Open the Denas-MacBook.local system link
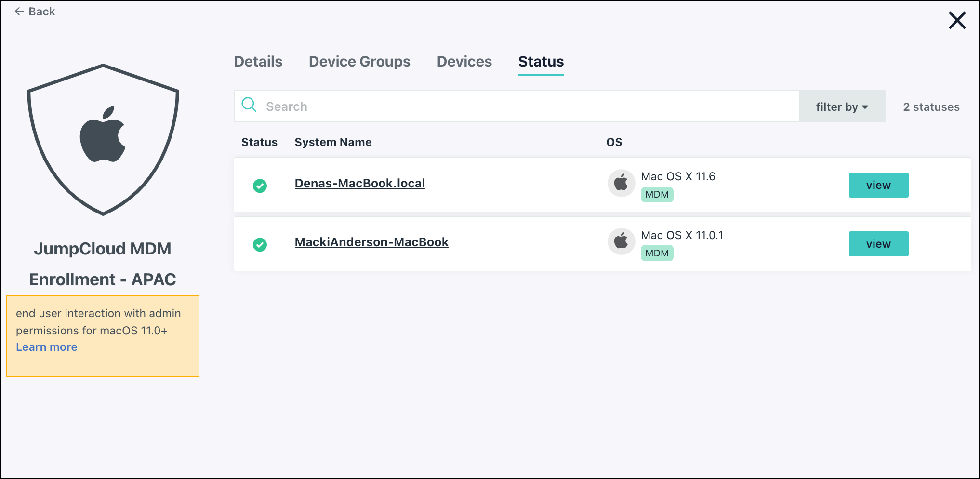Image resolution: width=980 pixels, height=479 pixels. point(359,184)
